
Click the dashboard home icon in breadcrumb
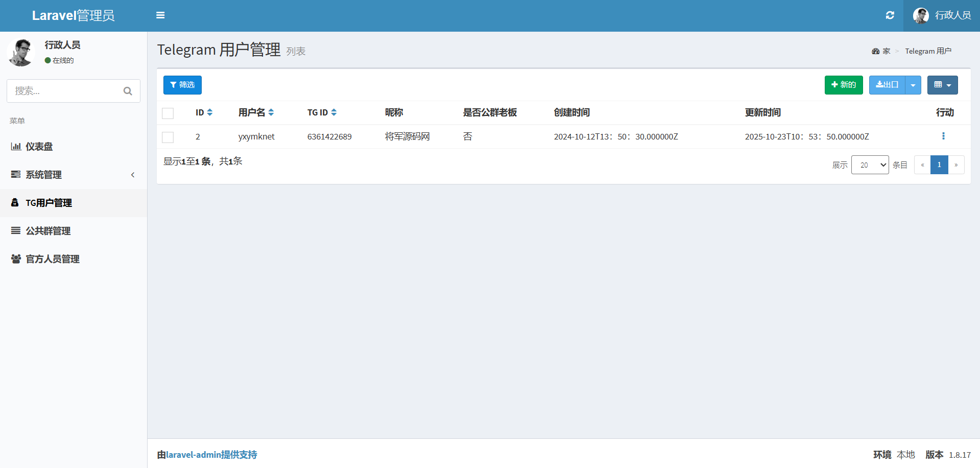(875, 51)
